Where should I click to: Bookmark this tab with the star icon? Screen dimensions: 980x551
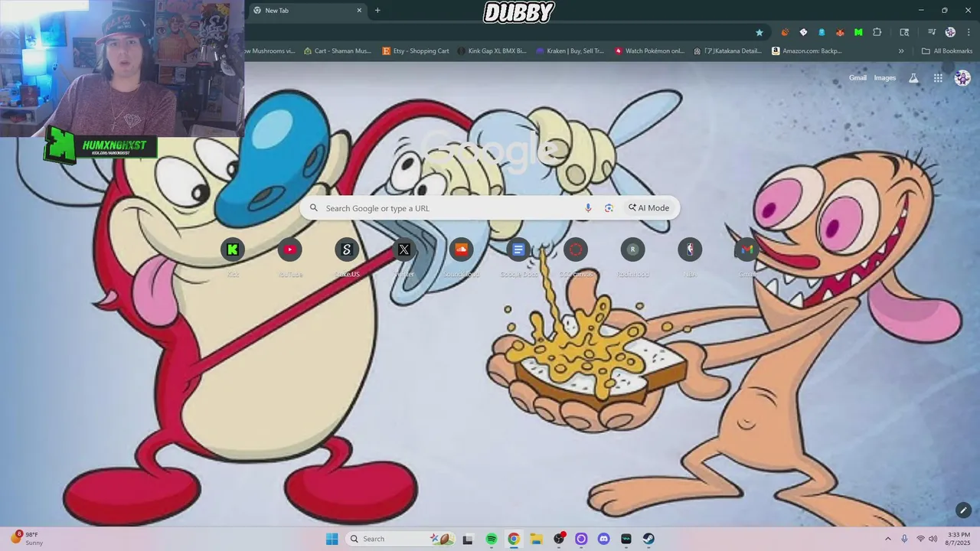759,32
